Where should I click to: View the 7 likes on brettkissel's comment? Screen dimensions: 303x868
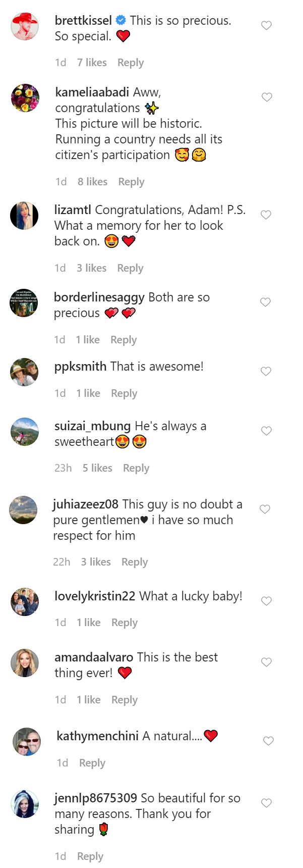tap(92, 63)
